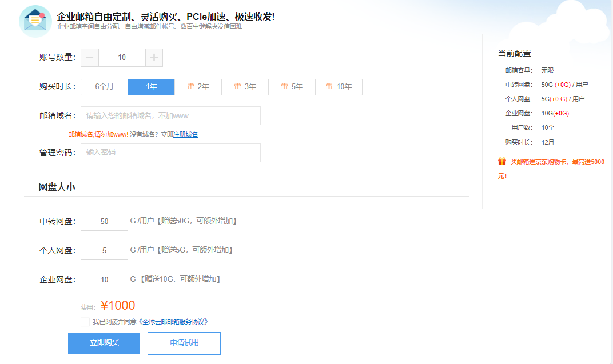Check the 我已阅读并同意 agreement checkbox
613x364 pixels.
tap(84, 322)
